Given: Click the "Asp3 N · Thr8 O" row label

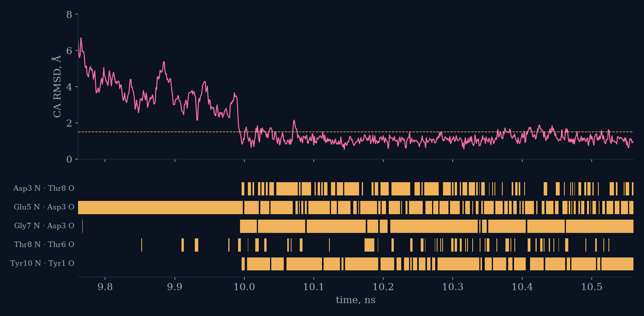Looking at the screenshot, I should tap(44, 188).
